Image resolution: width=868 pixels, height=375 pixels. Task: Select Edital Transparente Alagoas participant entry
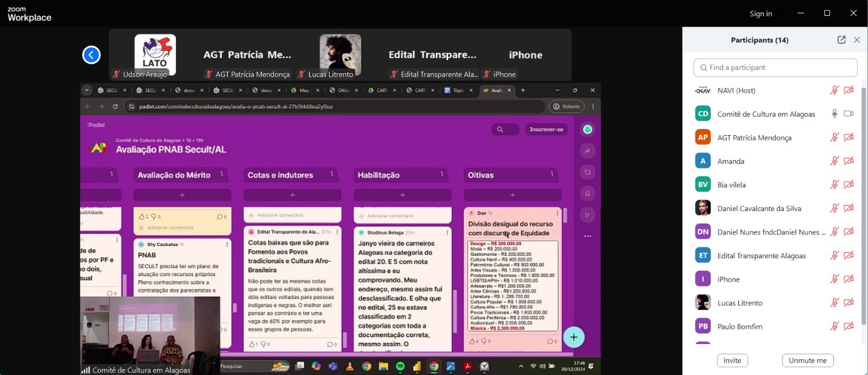[761, 256]
